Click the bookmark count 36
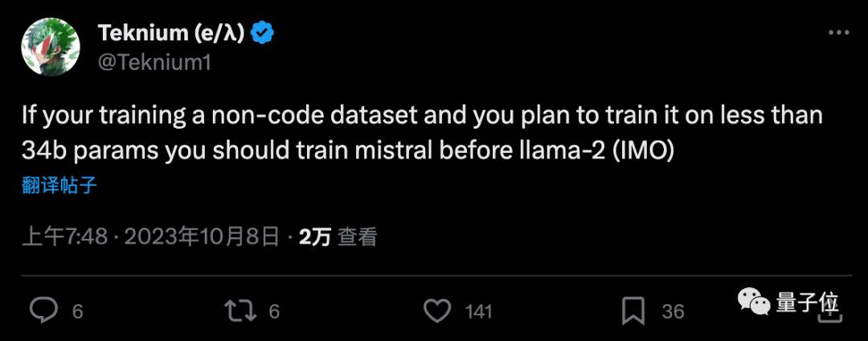Image resolution: width=868 pixels, height=341 pixels. pos(673,311)
